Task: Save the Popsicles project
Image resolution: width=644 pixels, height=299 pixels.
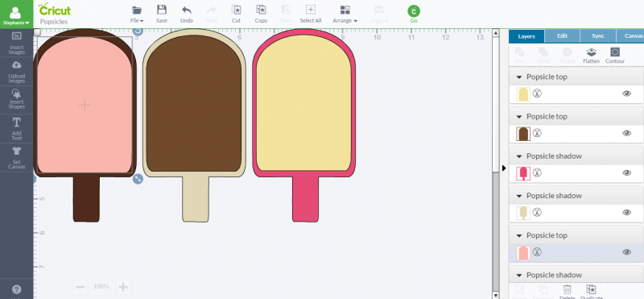Action: (x=162, y=15)
